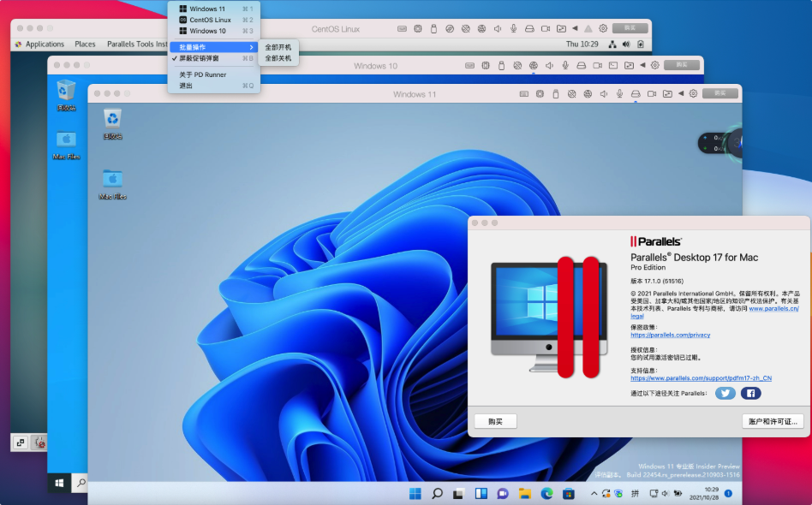This screenshot has width=812, height=505.
Task: Click CentOS panel clock Thu 10:29
Action: pos(582,45)
